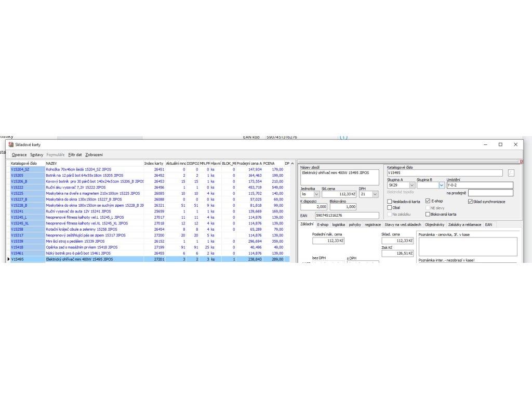Sort by Katalogové číslo column header
This screenshot has width=532, height=399.
27,164
